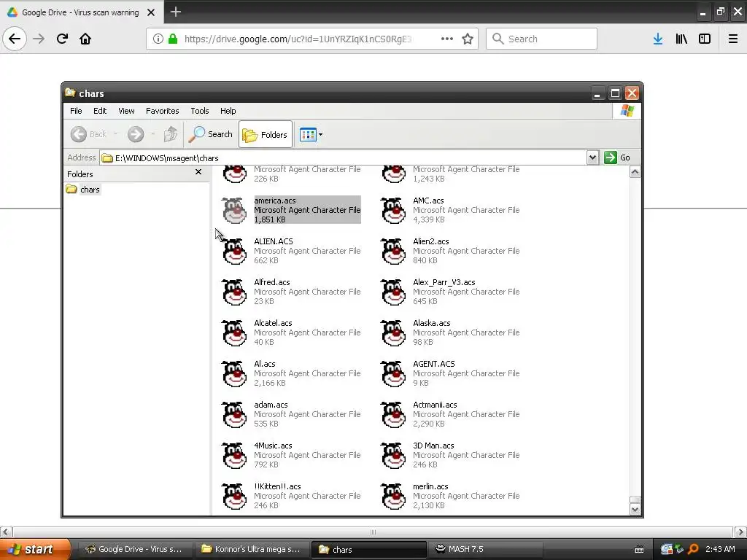Select the ALIEN.ACS file icon
Viewport: 747px width, 560px height.
pyautogui.click(x=234, y=251)
